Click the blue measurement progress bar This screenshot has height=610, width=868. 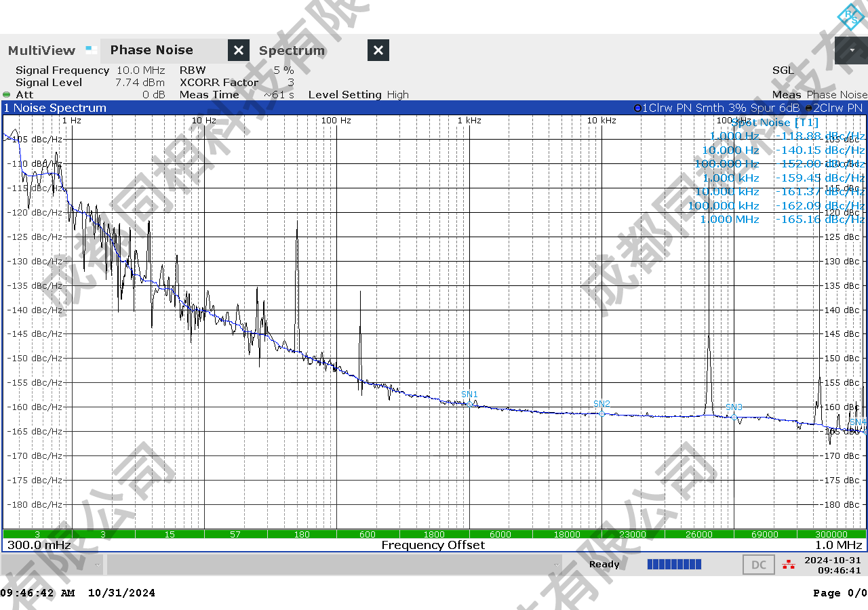[x=674, y=564]
